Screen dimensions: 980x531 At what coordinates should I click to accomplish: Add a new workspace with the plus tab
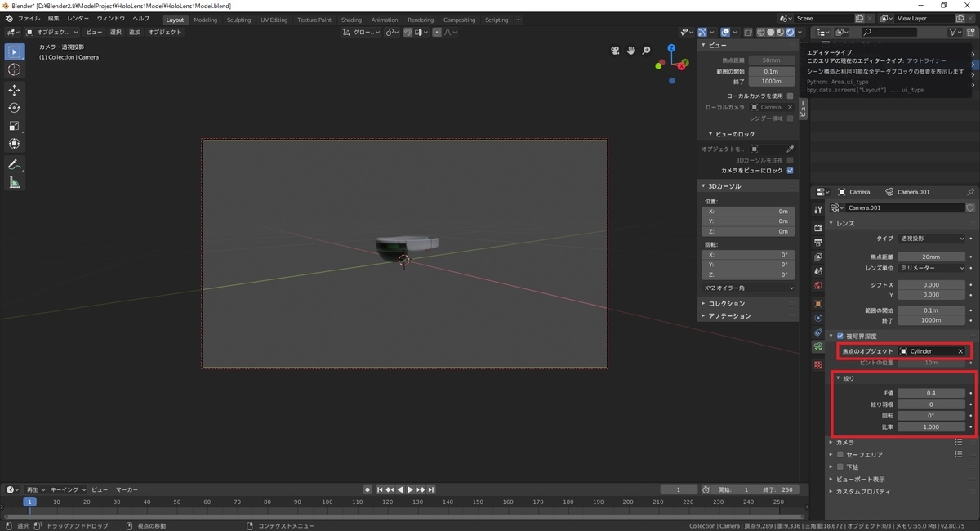(519, 20)
